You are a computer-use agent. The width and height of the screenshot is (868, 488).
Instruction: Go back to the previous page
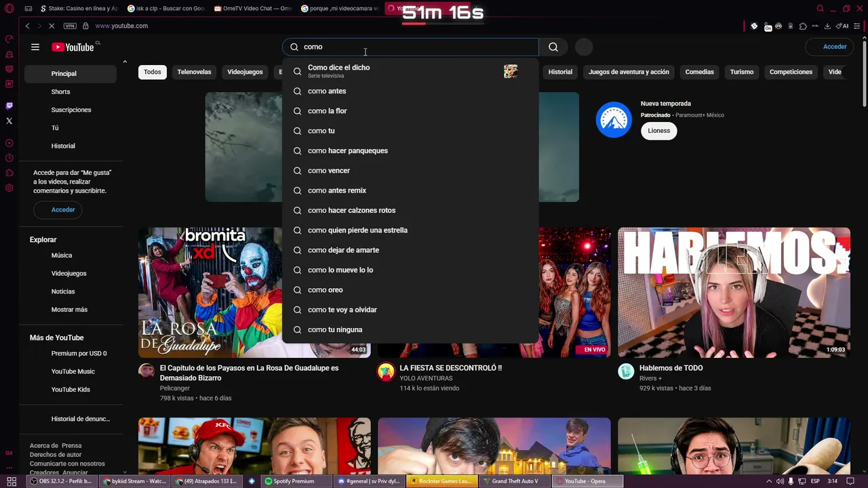pyautogui.click(x=27, y=26)
